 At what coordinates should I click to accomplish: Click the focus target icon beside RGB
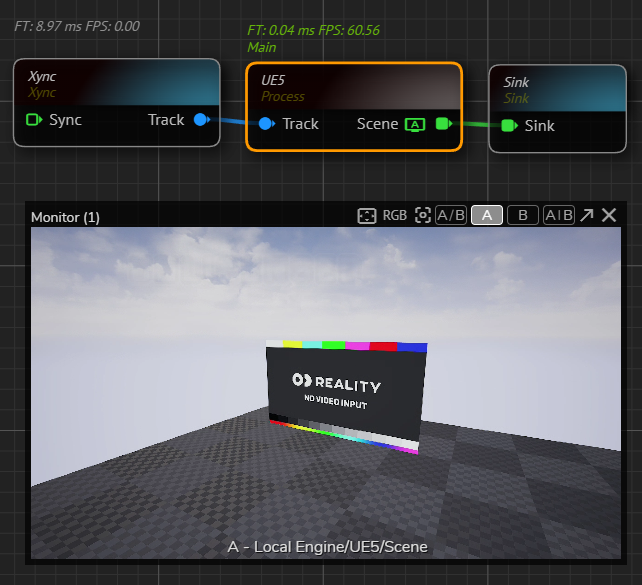point(423,215)
